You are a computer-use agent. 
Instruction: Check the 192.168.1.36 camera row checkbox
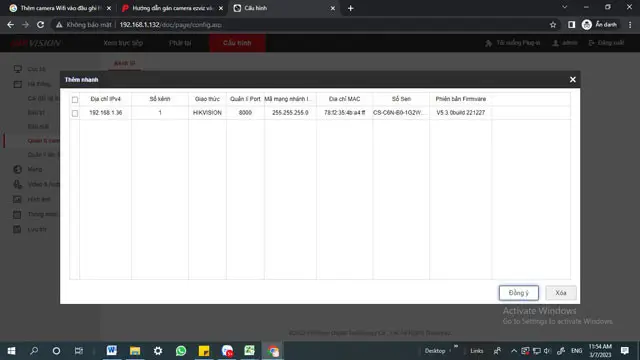75,113
